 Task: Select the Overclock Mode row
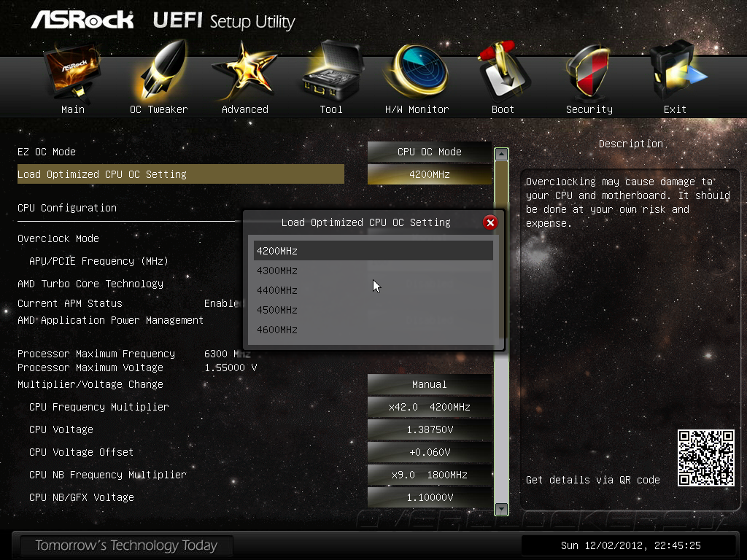pyautogui.click(x=58, y=238)
